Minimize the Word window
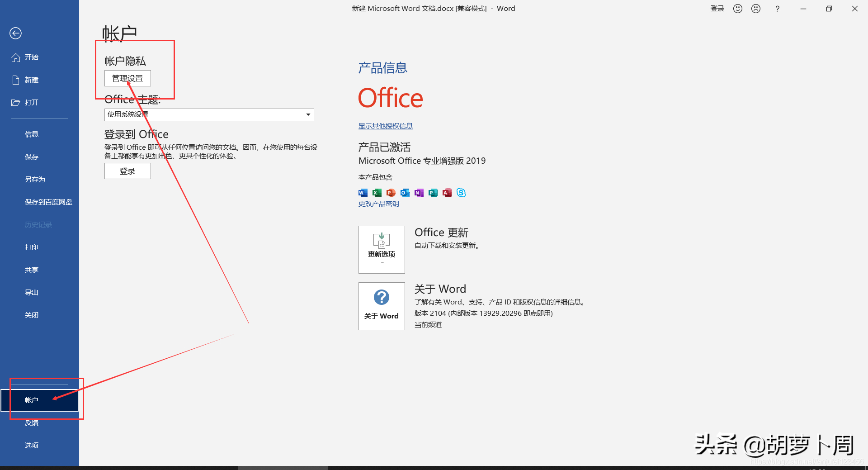Screen dimensions: 868x470 (x=803, y=9)
